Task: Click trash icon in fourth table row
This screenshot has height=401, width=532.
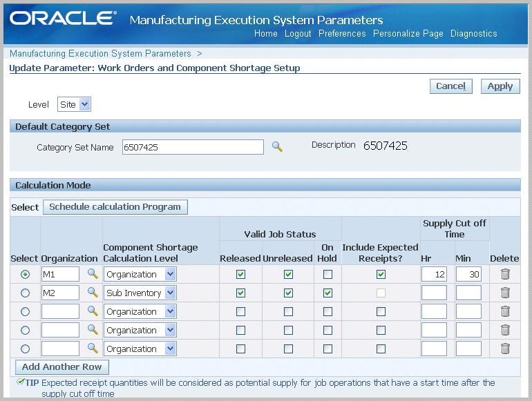Action: (x=505, y=330)
